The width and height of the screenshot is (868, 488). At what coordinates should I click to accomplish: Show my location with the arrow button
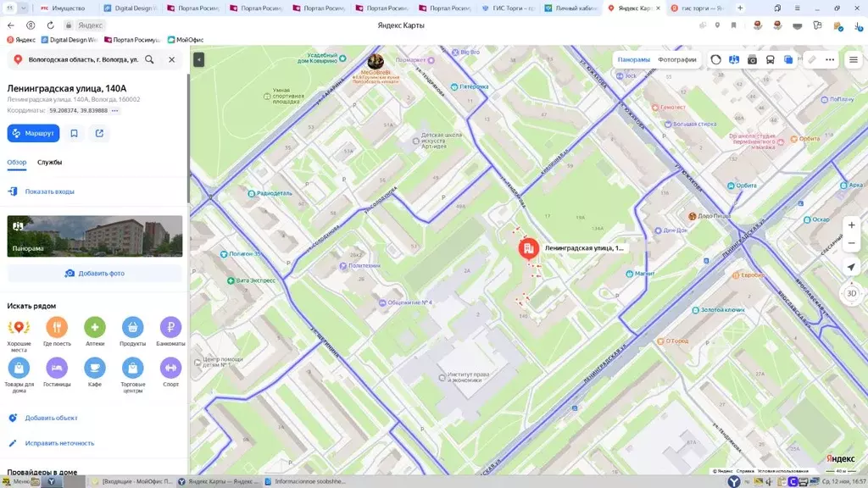tap(851, 268)
